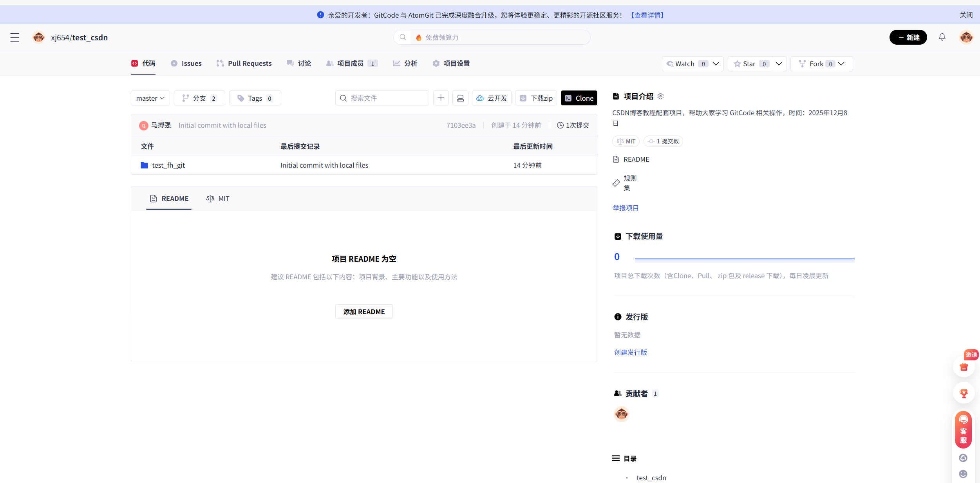The width and height of the screenshot is (980, 483).
Task: Open the customer service 客服 widget
Action: (963, 430)
